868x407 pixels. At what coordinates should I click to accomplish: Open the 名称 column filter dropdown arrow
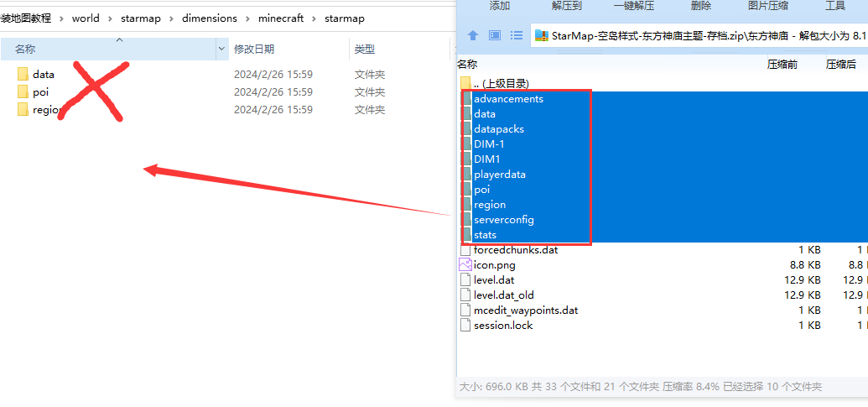click(x=222, y=50)
